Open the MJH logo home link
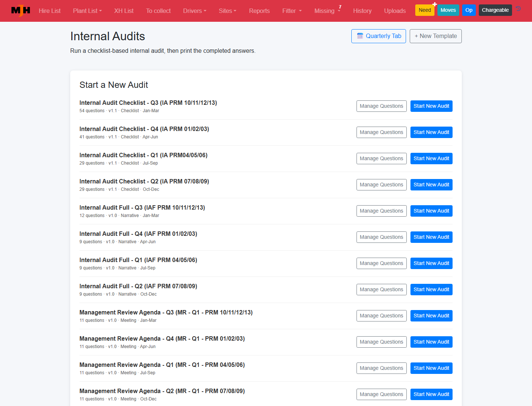The width and height of the screenshot is (532, 406). (x=21, y=11)
